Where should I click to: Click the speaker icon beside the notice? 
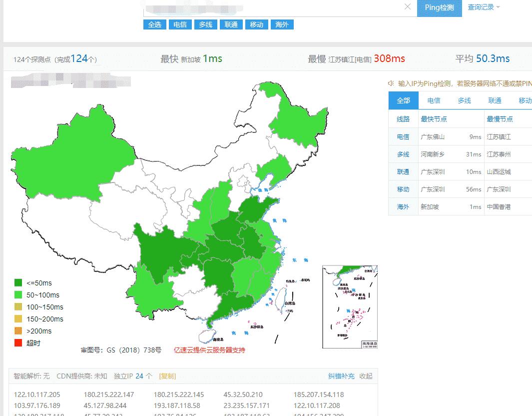[x=391, y=83]
